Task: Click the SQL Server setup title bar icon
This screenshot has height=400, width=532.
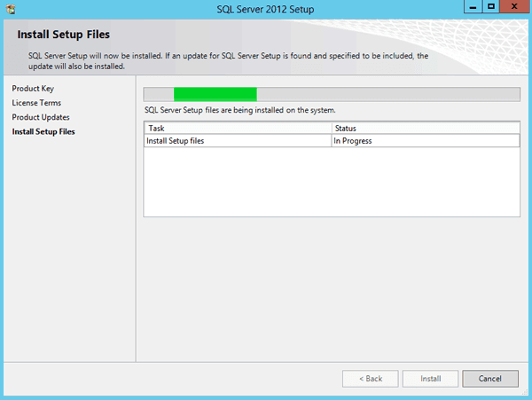Action: pos(11,9)
